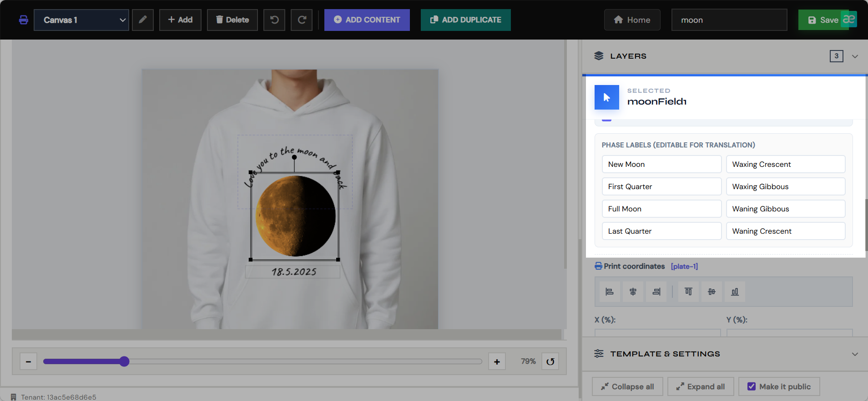The height and width of the screenshot is (401, 868).
Task: Click the zoom slider handle
Action: click(x=124, y=361)
